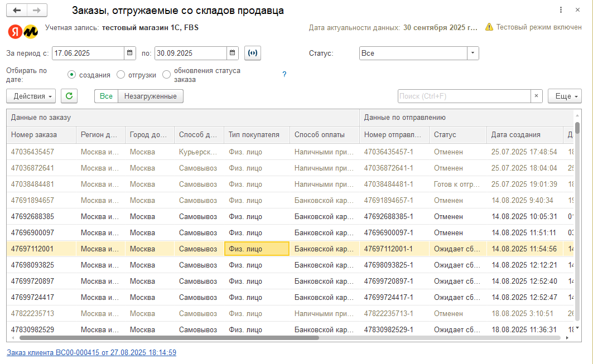Click the period selection button

click(x=253, y=53)
